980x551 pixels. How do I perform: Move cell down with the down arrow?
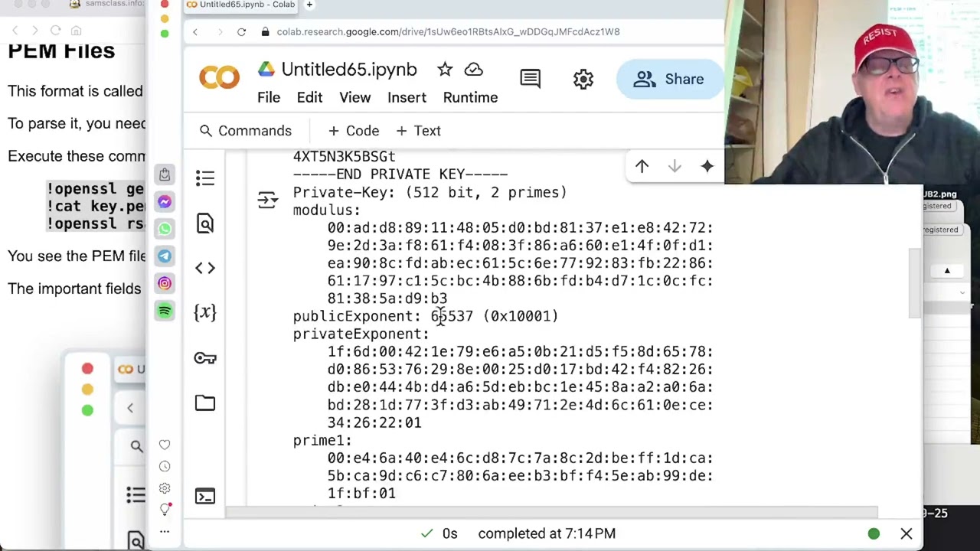click(675, 166)
